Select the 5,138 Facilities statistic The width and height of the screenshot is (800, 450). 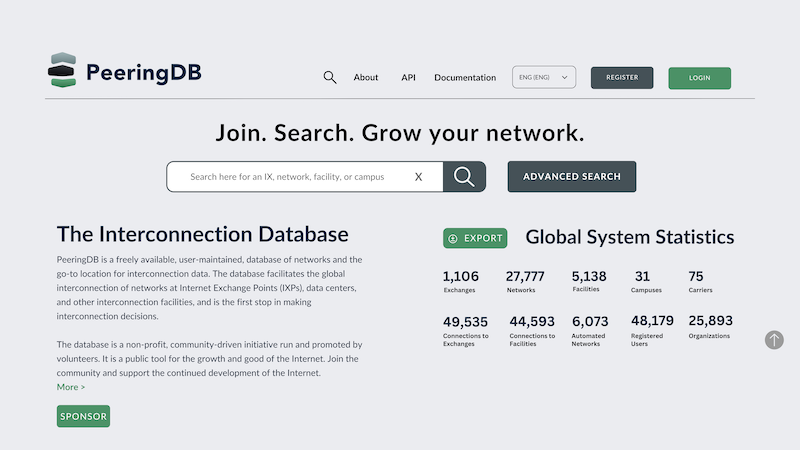pos(589,281)
